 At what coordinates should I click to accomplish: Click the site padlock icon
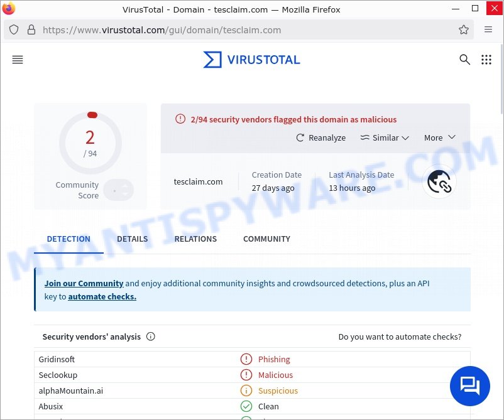(x=31, y=30)
